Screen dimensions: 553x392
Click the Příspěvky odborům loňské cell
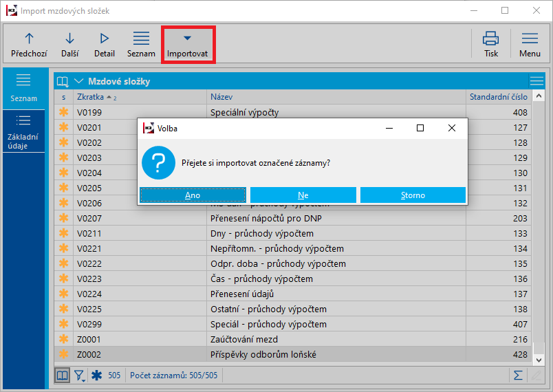[336, 354]
